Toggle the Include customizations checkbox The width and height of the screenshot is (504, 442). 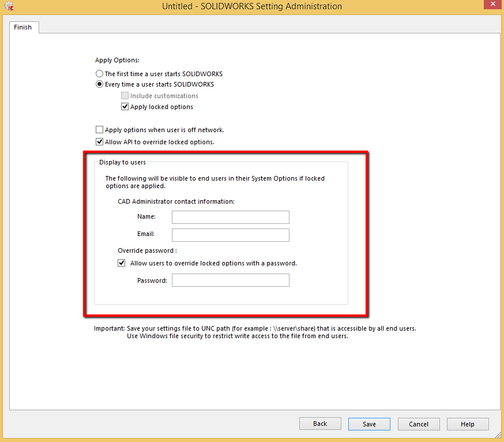tap(125, 96)
